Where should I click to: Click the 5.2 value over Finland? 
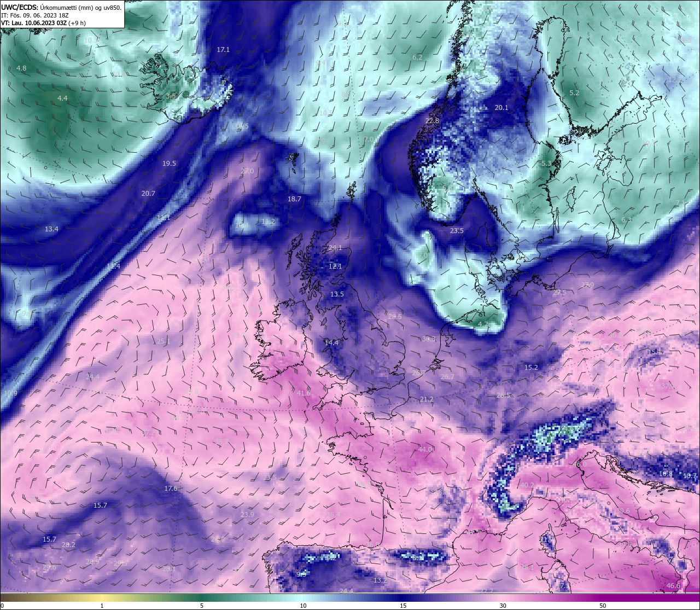(x=574, y=92)
